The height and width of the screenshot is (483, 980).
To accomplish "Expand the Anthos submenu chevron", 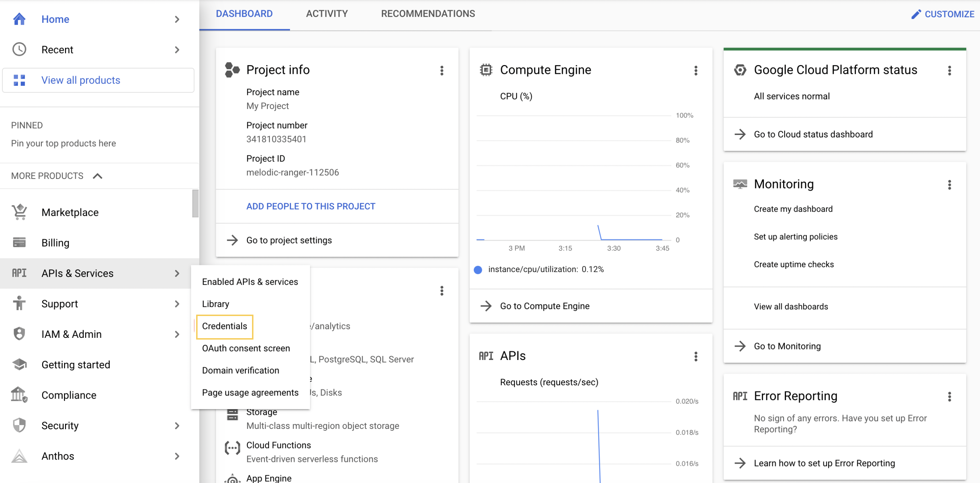I will (x=177, y=456).
